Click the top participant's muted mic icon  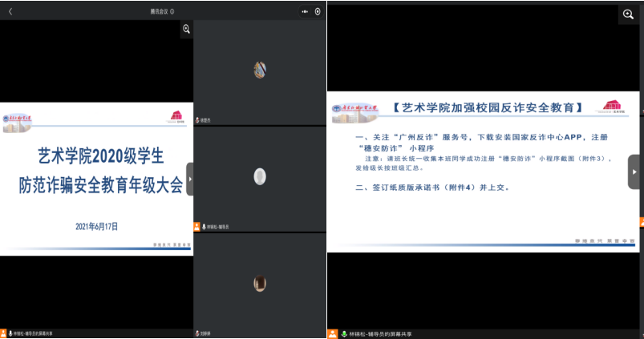[x=198, y=120]
